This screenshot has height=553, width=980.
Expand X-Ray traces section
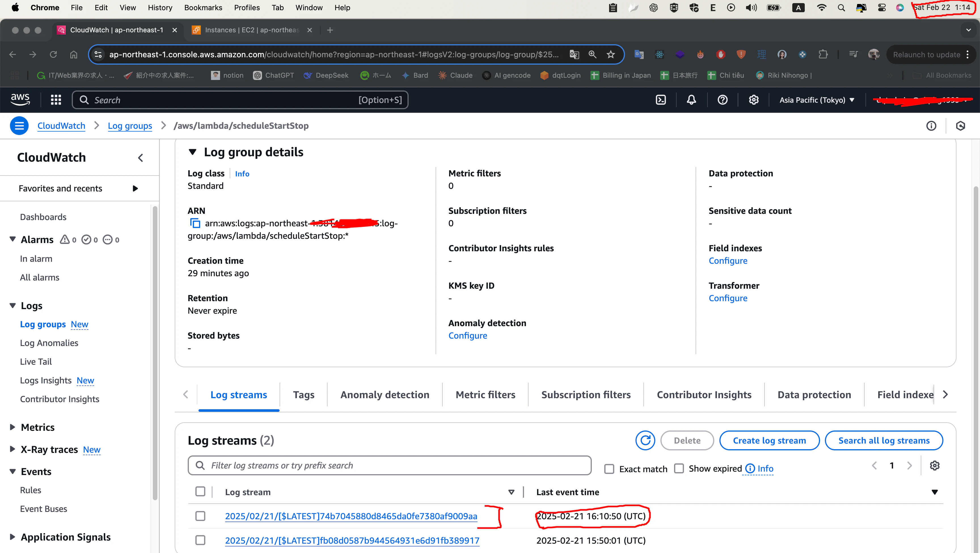pos(12,449)
